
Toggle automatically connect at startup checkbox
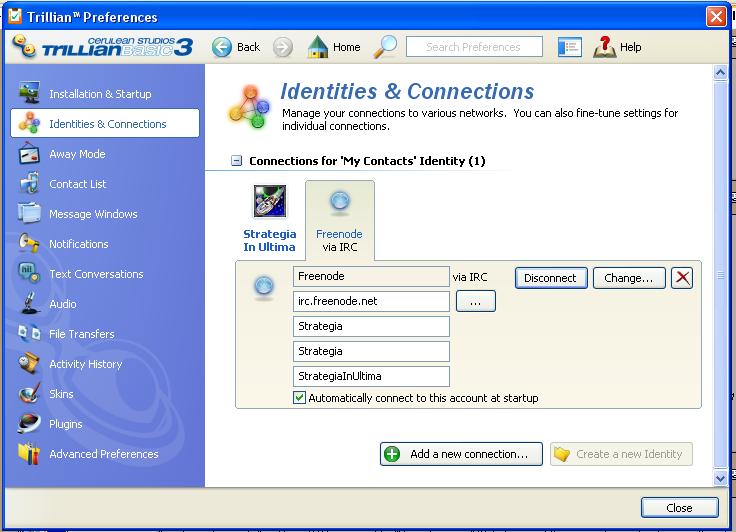[300, 398]
